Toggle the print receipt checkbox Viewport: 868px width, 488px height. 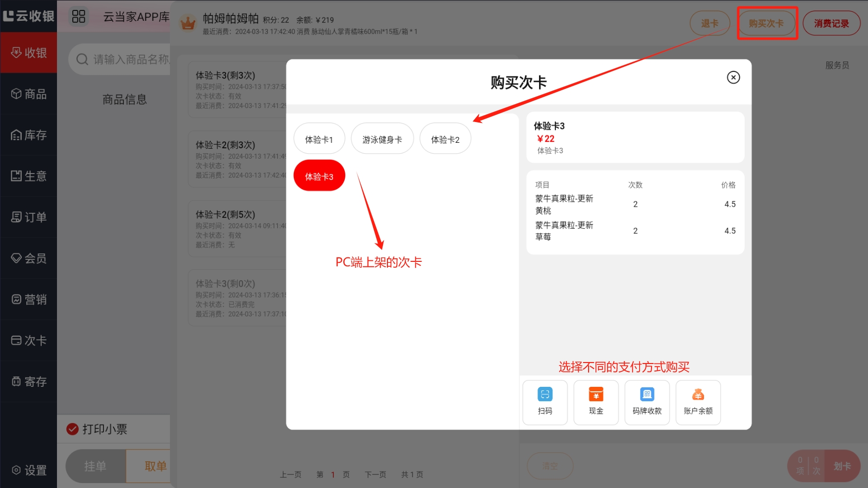point(73,429)
